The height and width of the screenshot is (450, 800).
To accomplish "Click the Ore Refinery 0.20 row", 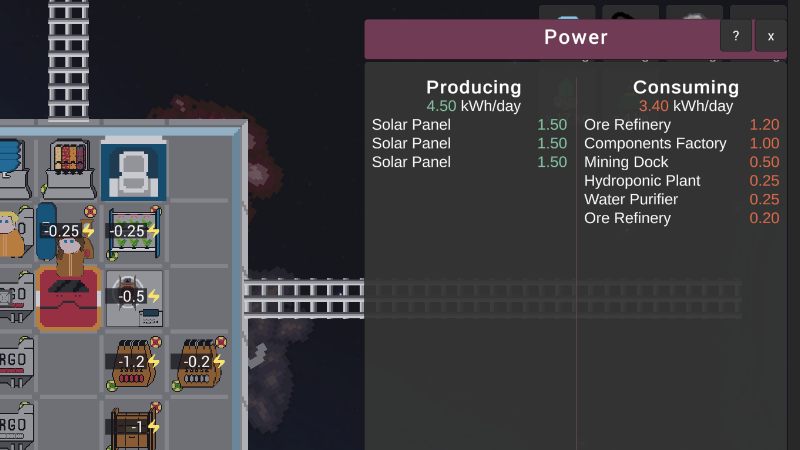I will [682, 218].
